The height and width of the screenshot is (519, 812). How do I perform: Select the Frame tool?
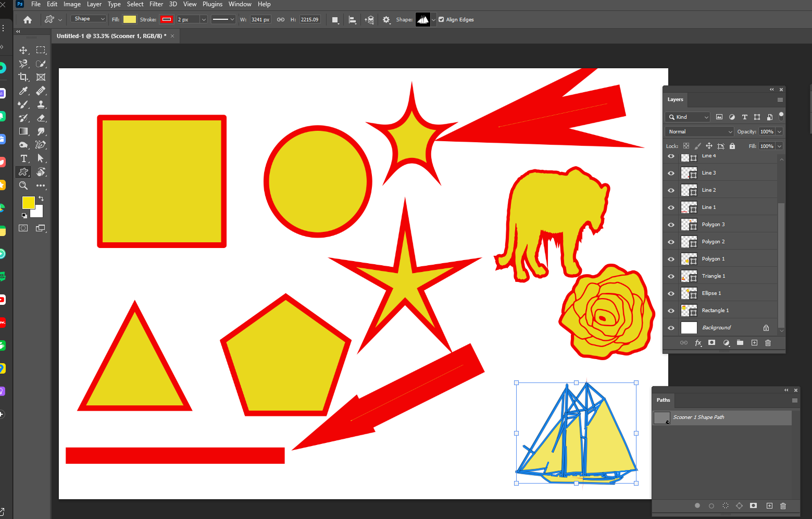click(41, 77)
